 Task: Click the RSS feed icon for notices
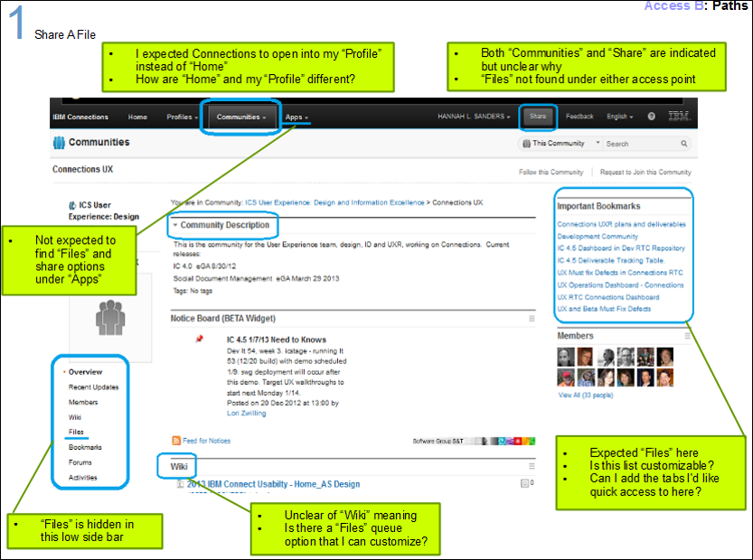[176, 441]
